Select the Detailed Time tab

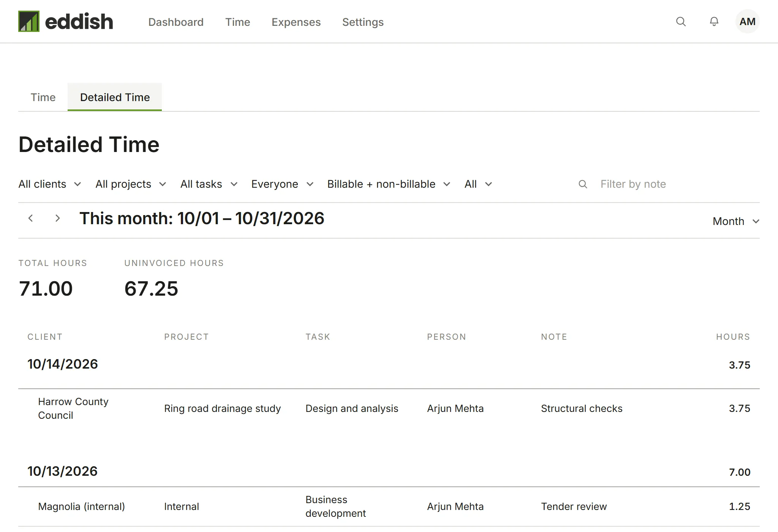point(115,97)
